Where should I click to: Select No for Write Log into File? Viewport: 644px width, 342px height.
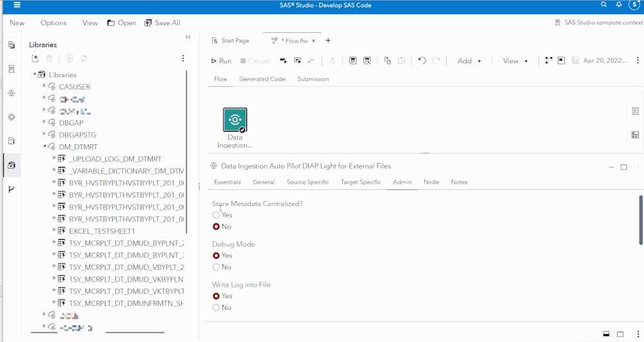point(216,307)
